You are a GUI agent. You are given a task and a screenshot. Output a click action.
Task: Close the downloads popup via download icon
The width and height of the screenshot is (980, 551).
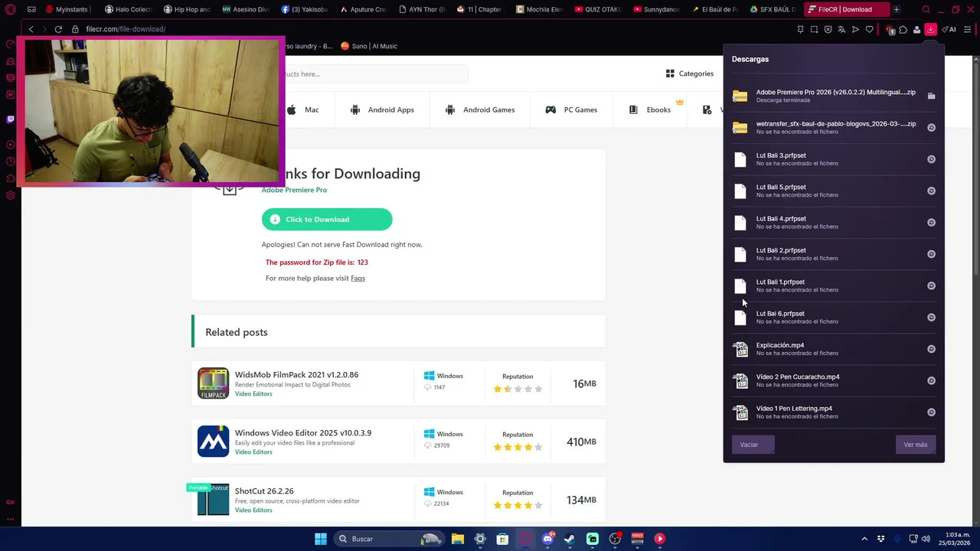[930, 29]
